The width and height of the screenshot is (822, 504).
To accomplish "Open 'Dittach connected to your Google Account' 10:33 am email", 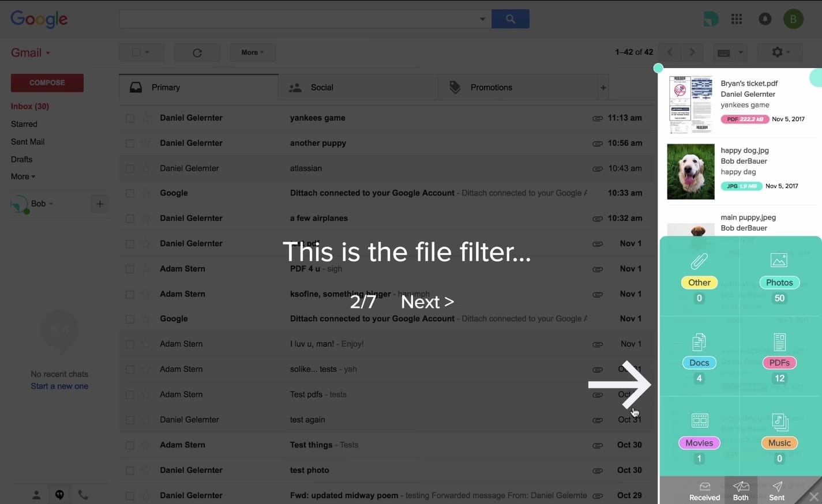I will coord(388,193).
